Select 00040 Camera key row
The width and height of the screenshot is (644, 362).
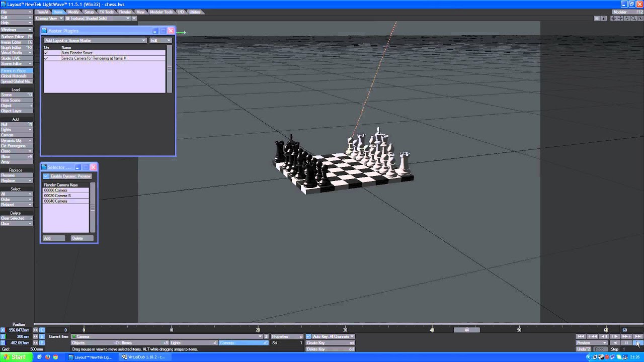[x=66, y=201]
